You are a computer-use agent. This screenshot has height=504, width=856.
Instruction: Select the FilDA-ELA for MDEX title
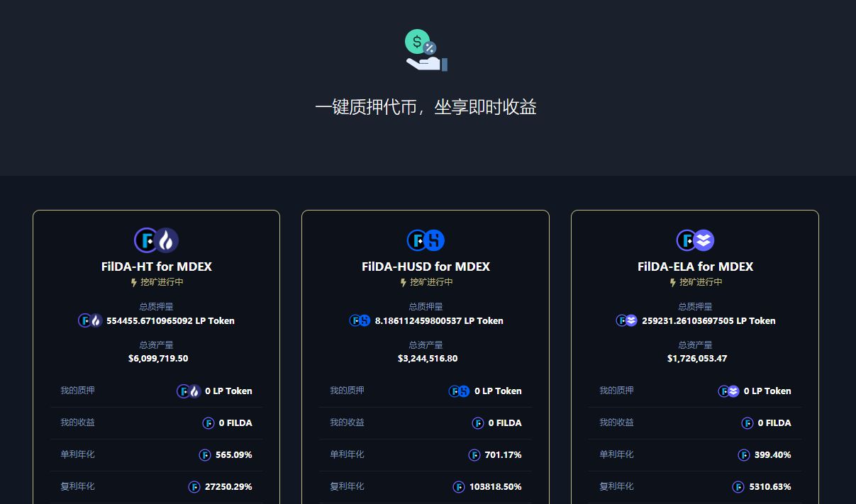[x=695, y=267]
